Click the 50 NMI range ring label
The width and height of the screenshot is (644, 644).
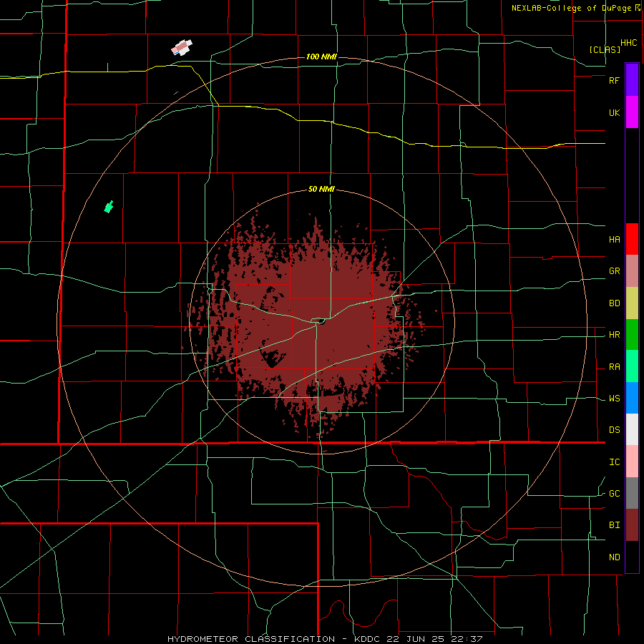point(321,189)
